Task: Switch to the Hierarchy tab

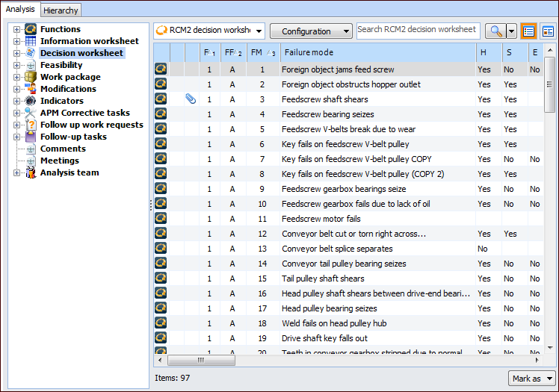Action: 61,10
